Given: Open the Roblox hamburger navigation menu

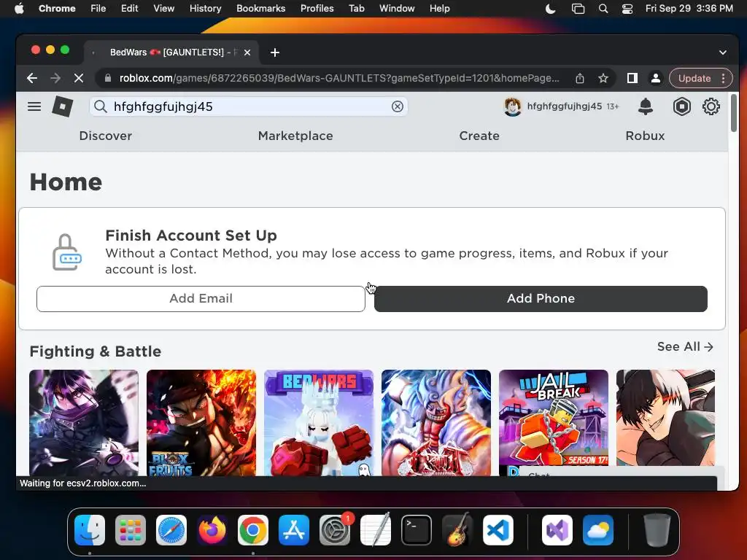Looking at the screenshot, I should tap(34, 106).
